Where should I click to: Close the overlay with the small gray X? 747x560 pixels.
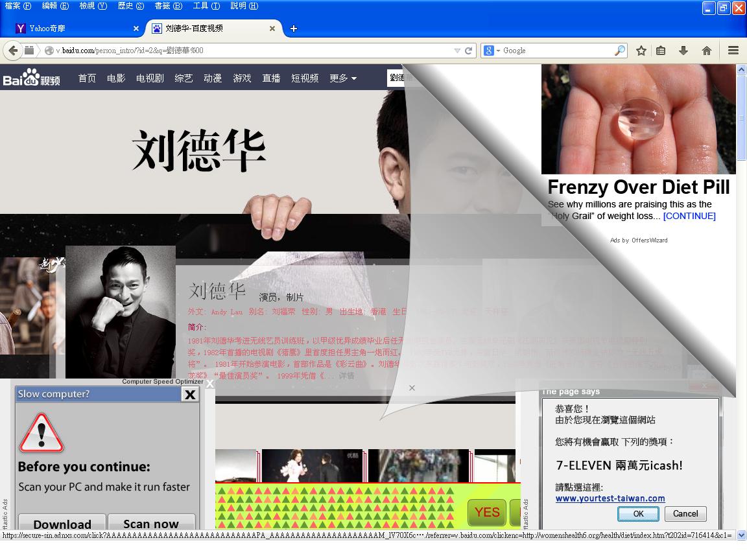tap(412, 388)
